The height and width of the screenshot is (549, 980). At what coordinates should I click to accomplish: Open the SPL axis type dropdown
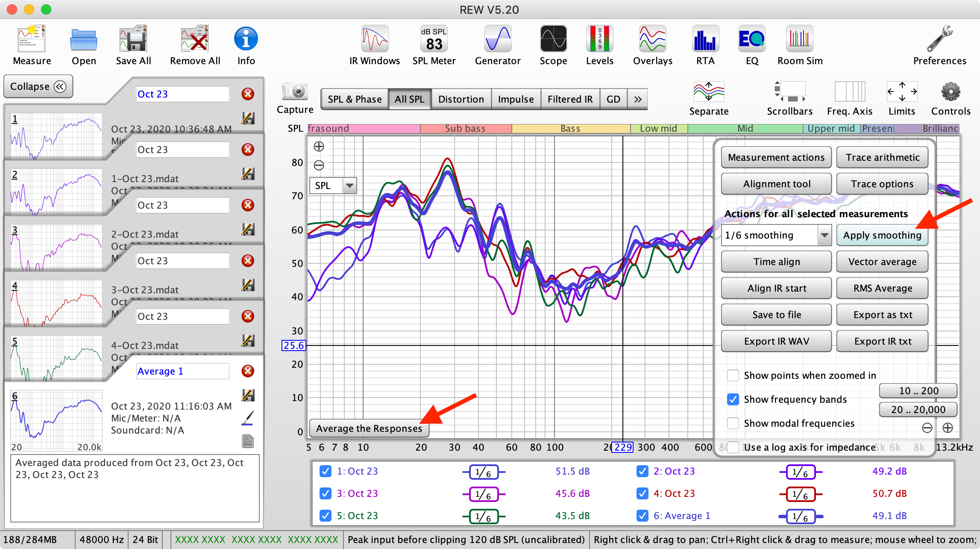point(349,186)
